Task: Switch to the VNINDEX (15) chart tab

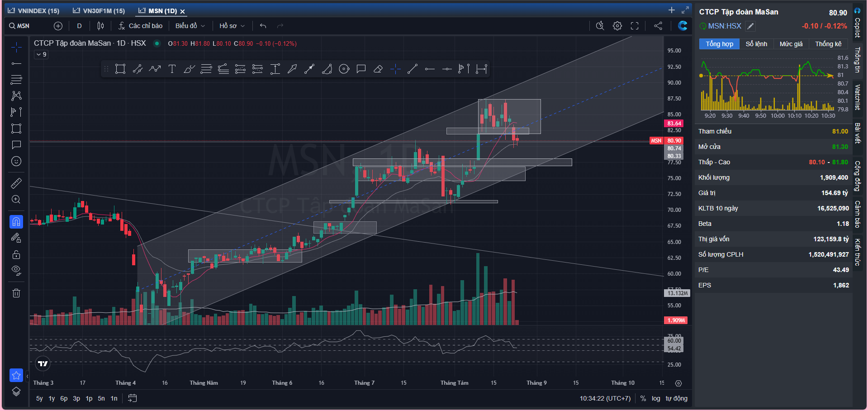Action: point(33,11)
